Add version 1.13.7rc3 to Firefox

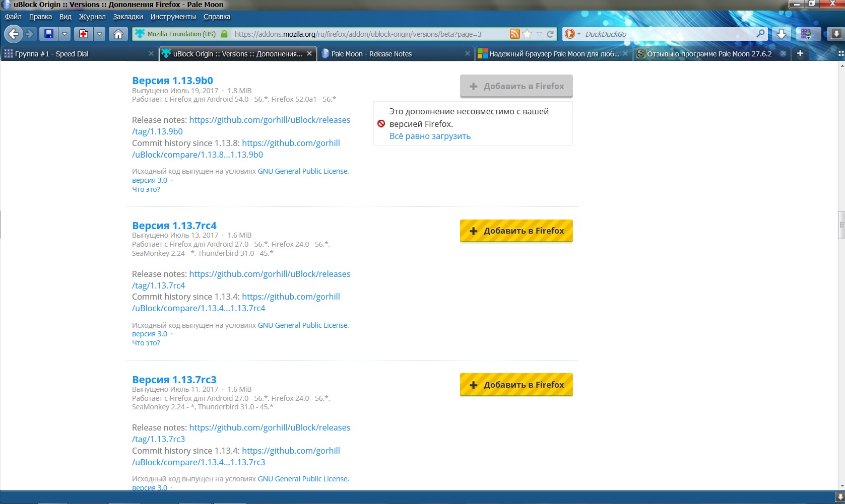(x=516, y=385)
